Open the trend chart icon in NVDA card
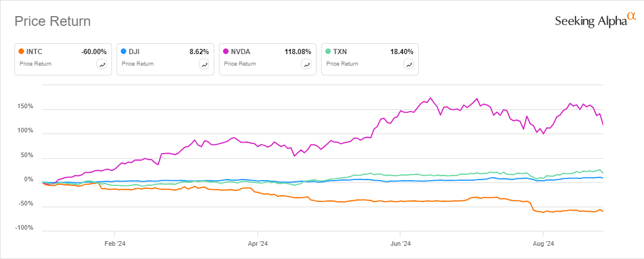 307,64
